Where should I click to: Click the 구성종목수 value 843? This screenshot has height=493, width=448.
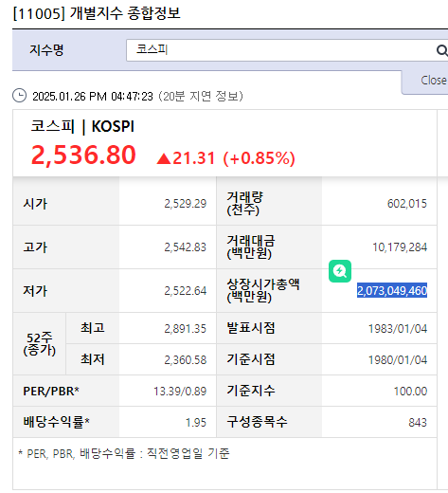[x=418, y=423]
